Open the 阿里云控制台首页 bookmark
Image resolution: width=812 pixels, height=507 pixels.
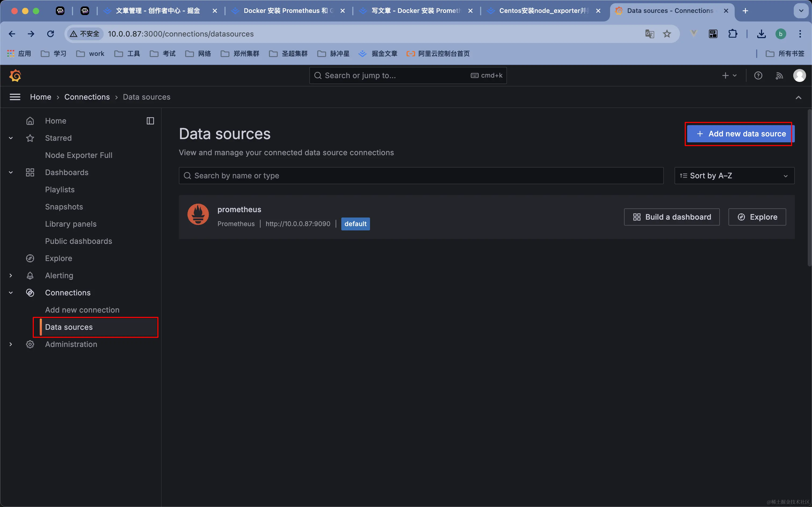[438, 54]
